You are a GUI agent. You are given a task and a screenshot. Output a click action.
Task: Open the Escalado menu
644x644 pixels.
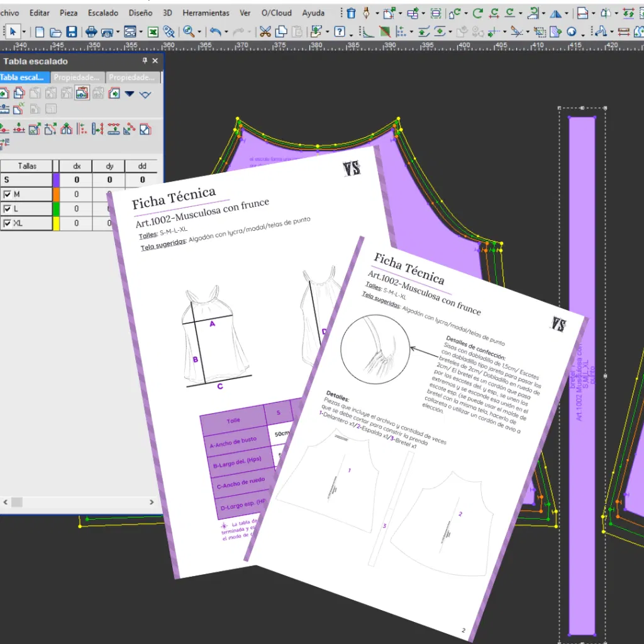coord(103,13)
